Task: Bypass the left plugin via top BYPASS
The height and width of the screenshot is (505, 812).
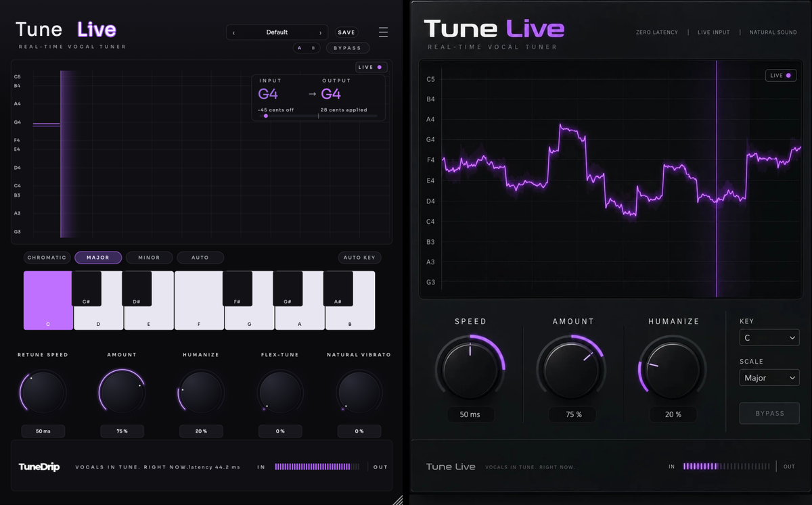Action: 348,48
